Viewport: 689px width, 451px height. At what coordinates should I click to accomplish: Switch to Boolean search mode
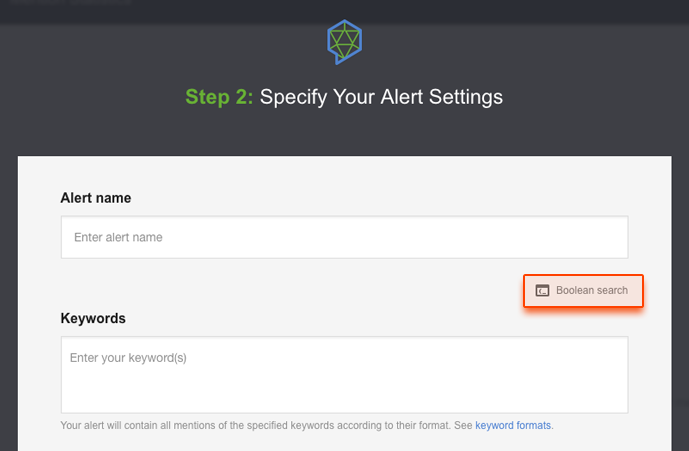click(583, 291)
